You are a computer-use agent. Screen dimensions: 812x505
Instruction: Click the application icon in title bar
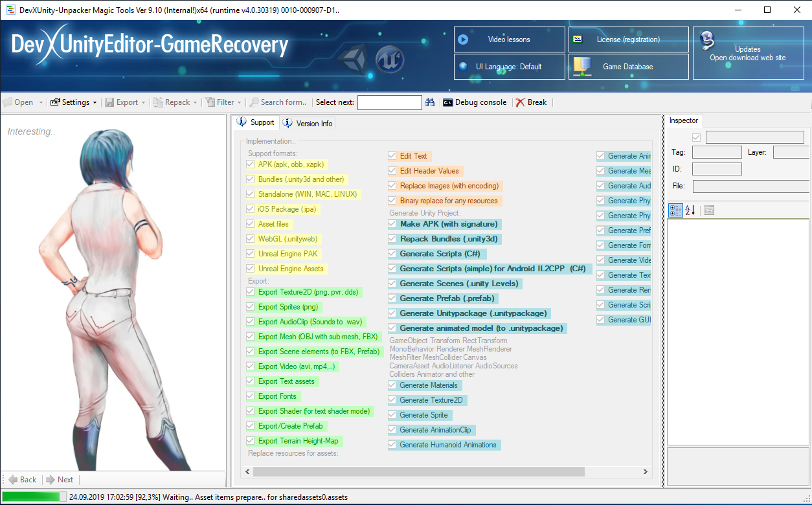coord(10,10)
